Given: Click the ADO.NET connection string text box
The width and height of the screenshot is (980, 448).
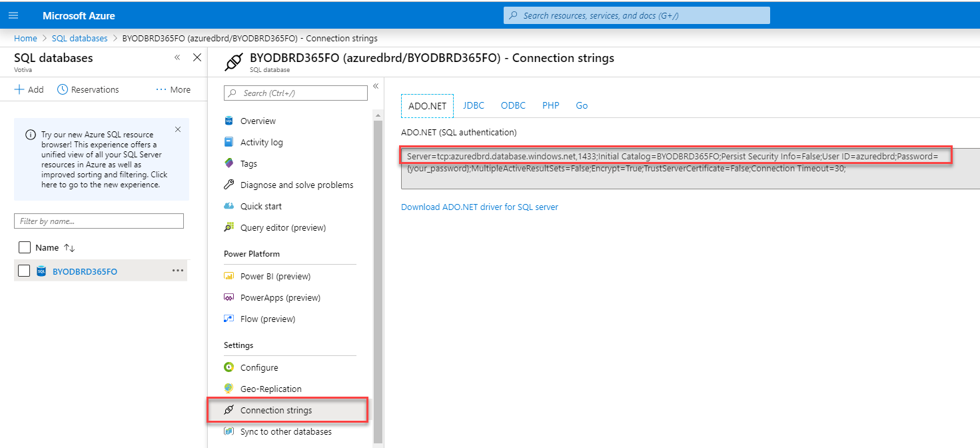Looking at the screenshot, I should (x=690, y=168).
